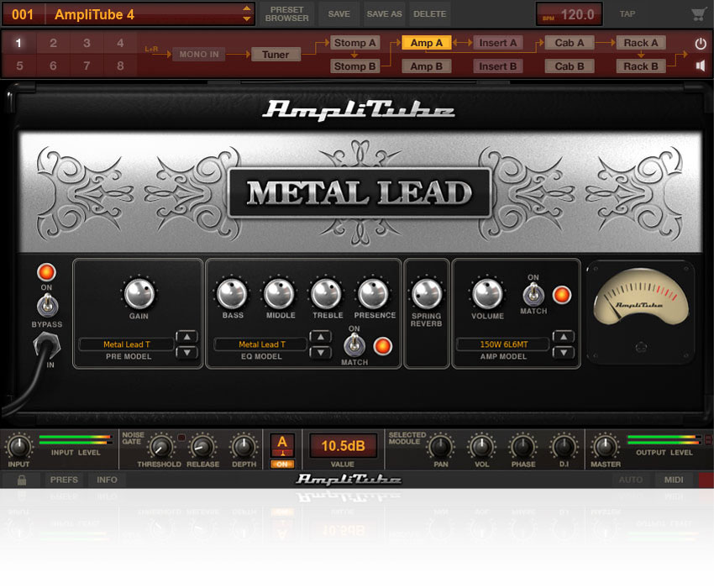714x588 pixels.
Task: Open the Amp Model 150W 6L6MT selector
Action: coord(502,344)
